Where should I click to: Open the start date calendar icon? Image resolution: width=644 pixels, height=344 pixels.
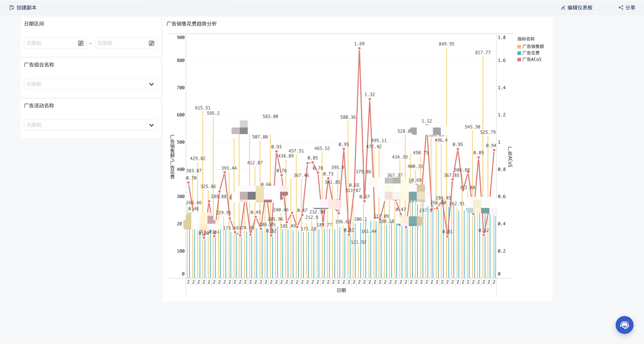(81, 43)
